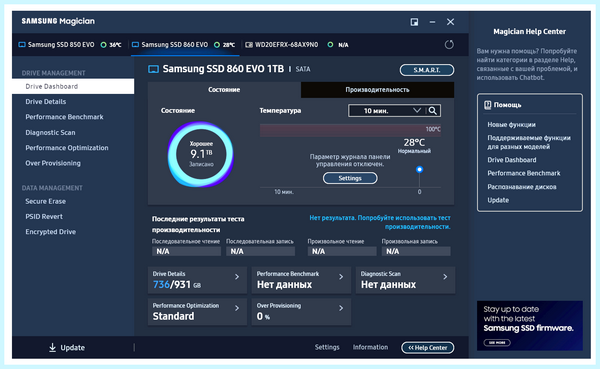
Task: Open the Новые функции help link
Action: point(511,125)
